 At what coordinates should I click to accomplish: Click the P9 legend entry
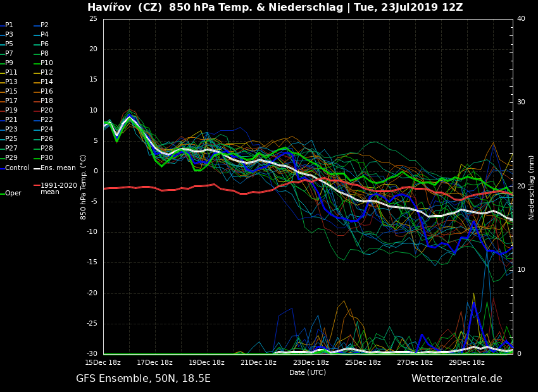pyautogui.click(x=9, y=63)
